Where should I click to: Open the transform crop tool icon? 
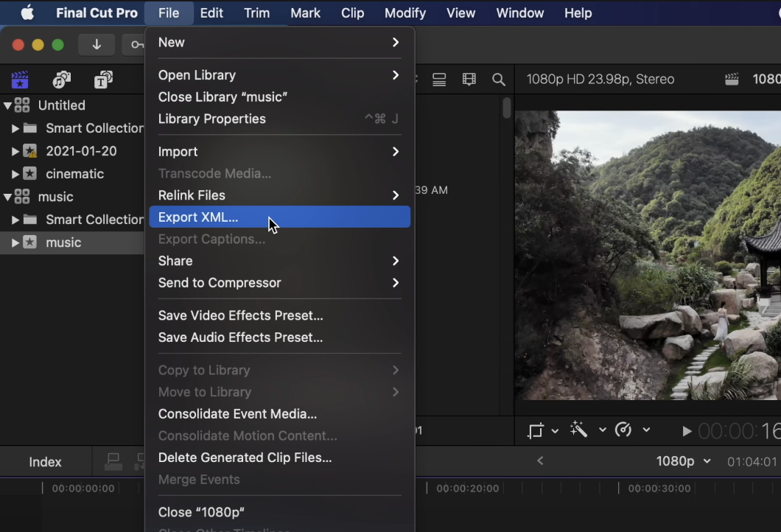click(536, 430)
